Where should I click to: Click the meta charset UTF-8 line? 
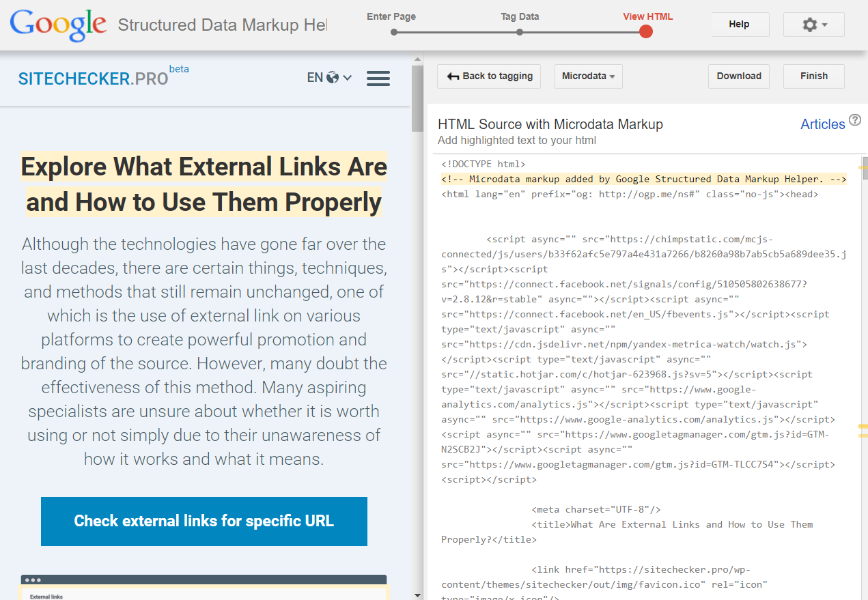point(596,509)
